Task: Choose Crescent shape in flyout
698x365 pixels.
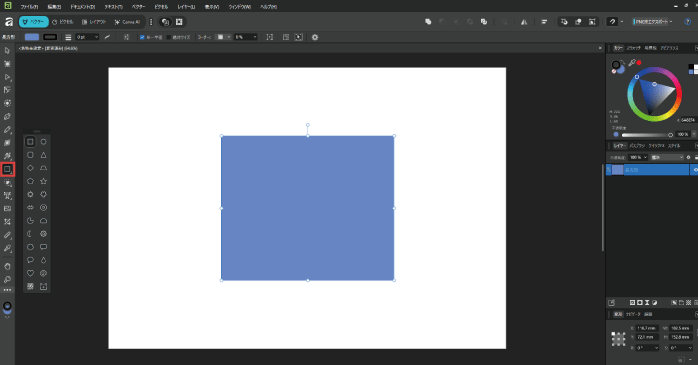Action: pyautogui.click(x=30, y=234)
